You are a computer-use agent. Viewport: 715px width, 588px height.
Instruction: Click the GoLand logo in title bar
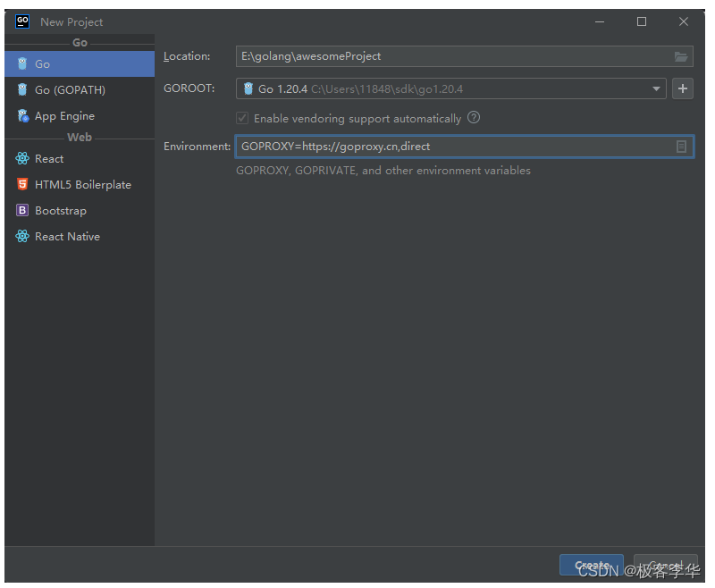point(21,21)
